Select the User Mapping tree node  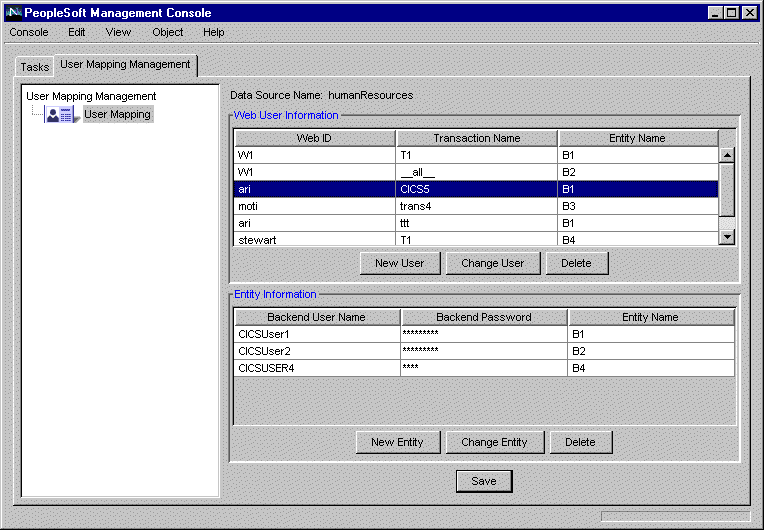[117, 114]
